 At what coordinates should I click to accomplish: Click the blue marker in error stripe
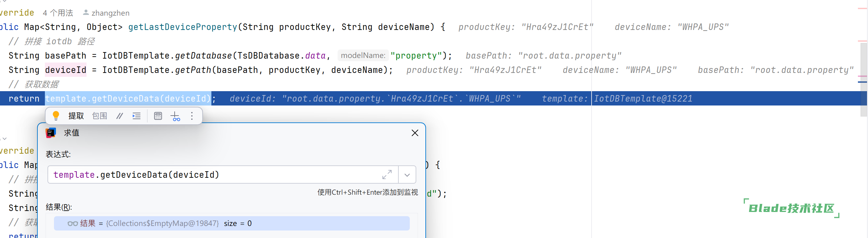pyautogui.click(x=862, y=82)
